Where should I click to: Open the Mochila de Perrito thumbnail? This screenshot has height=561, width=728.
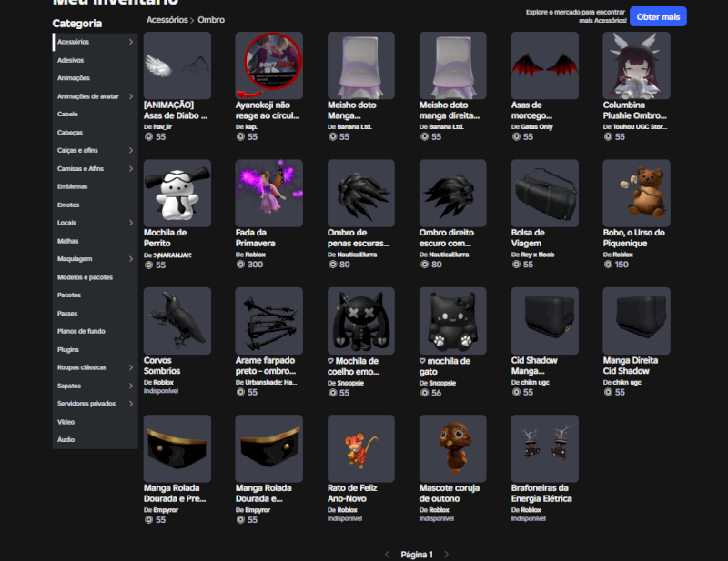point(177,193)
